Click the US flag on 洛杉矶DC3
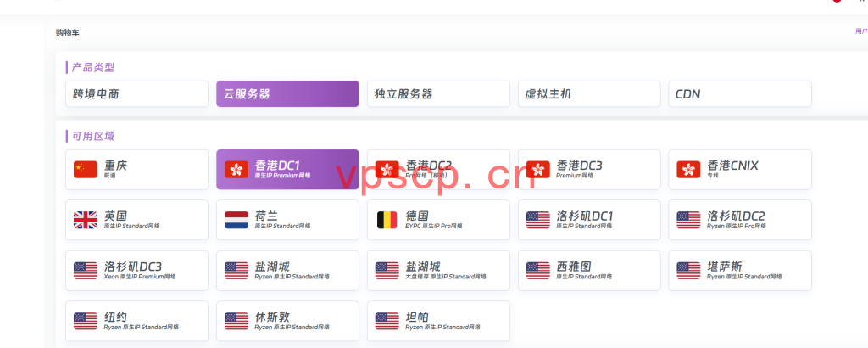 click(x=86, y=271)
